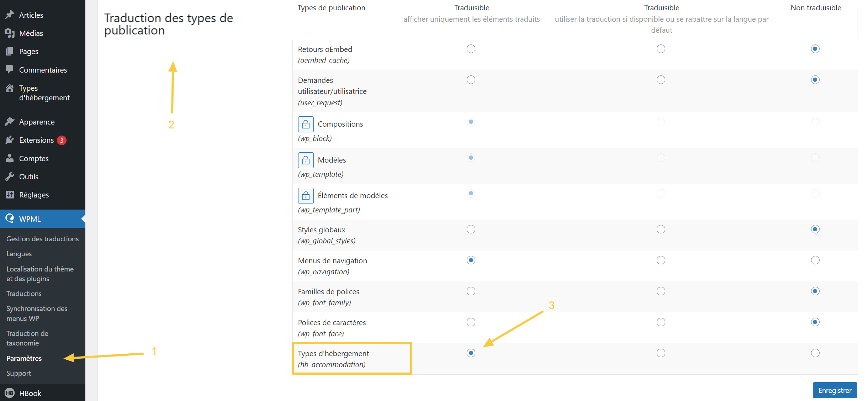Select Non traduisible for Types d'hébergement
Viewport: 868px width, 401px height.
coord(815,353)
